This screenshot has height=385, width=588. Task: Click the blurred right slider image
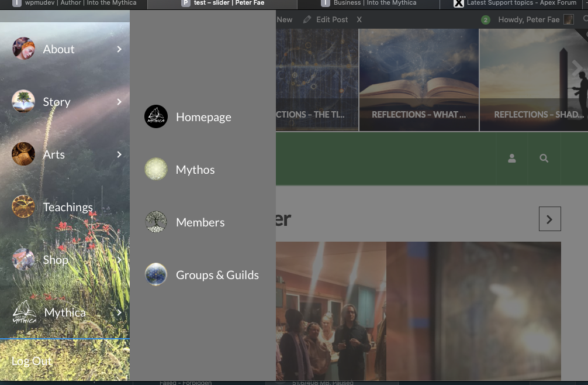[473, 311]
